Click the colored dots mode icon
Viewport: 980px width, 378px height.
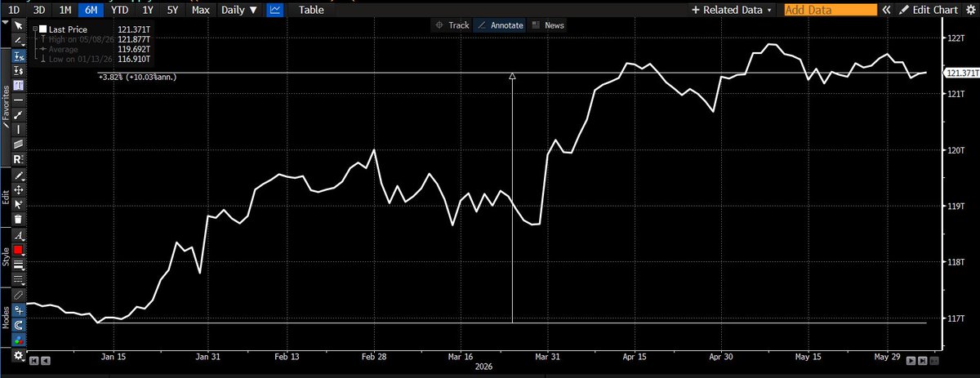pyautogui.click(x=20, y=340)
